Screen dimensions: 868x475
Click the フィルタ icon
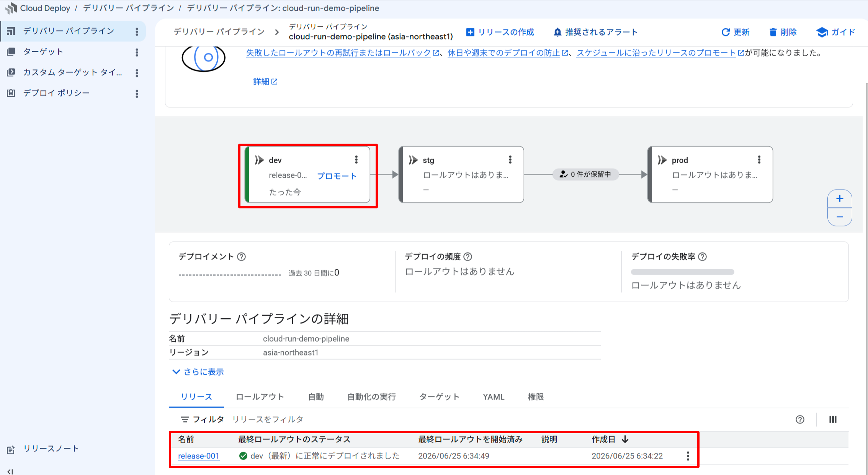(185, 419)
